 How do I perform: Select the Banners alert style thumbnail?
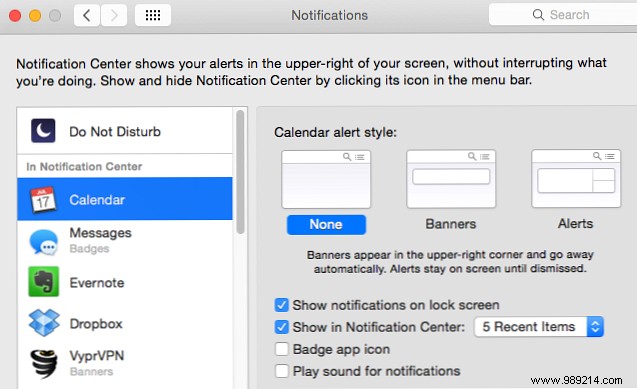coord(451,179)
